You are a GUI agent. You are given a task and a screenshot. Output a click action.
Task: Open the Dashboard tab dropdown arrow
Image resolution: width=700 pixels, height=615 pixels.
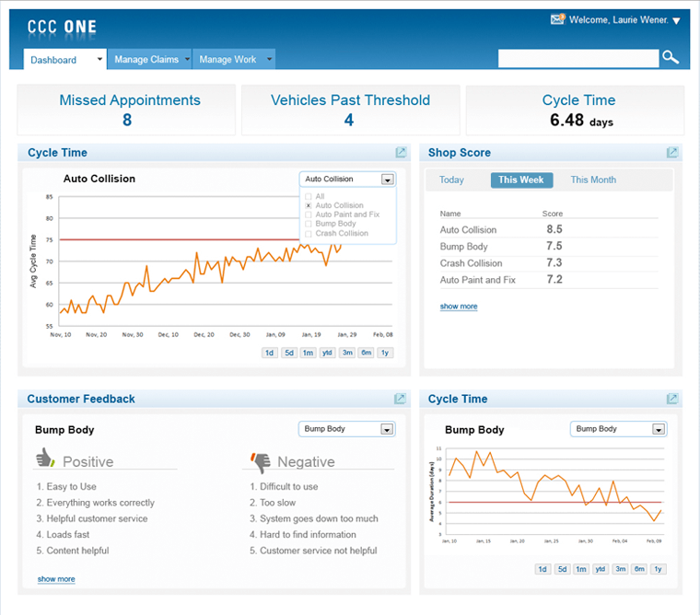pos(99,59)
